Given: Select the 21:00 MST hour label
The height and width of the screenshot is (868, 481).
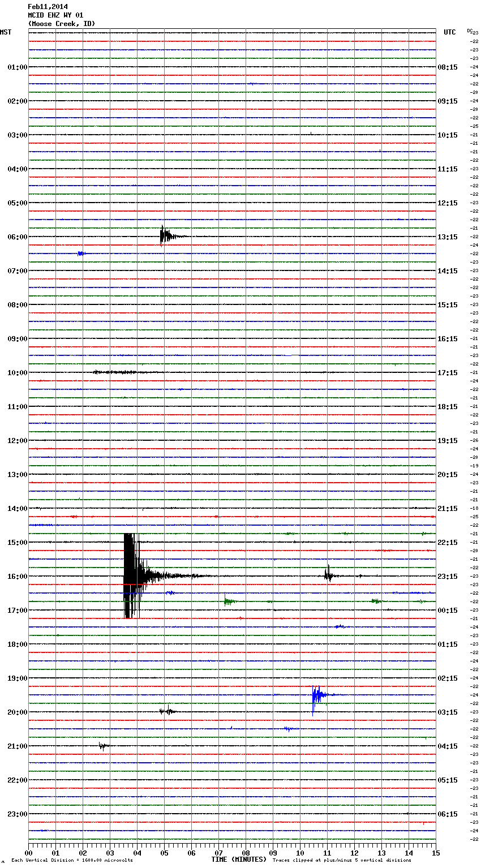Looking at the screenshot, I should 17,746.
